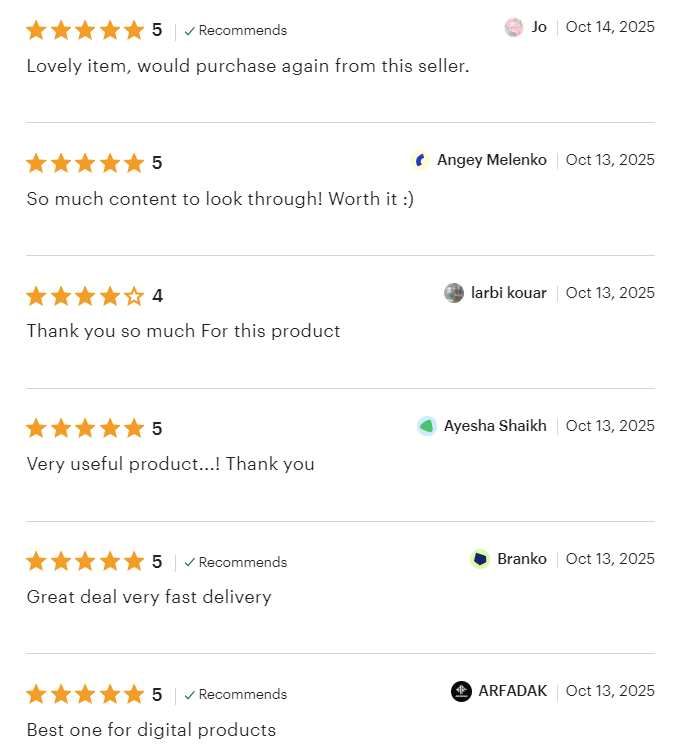
Task: Click larbi kouar's profile picture
Action: tap(454, 293)
